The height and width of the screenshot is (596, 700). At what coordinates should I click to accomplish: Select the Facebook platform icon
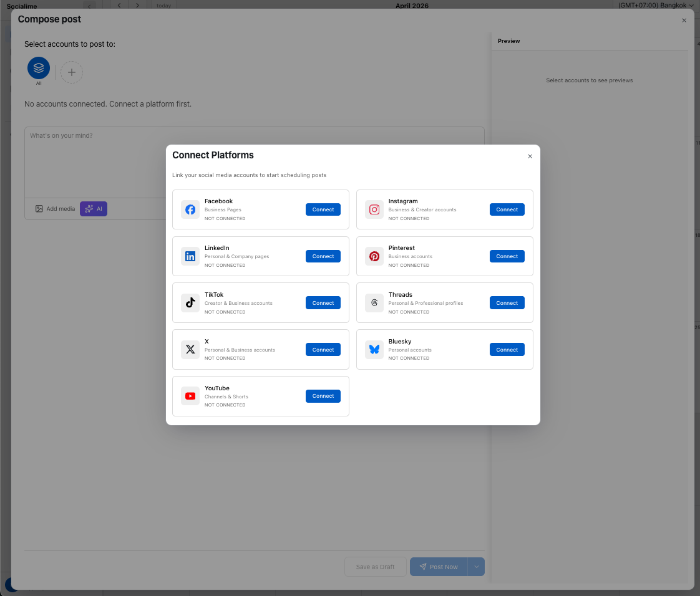190,209
